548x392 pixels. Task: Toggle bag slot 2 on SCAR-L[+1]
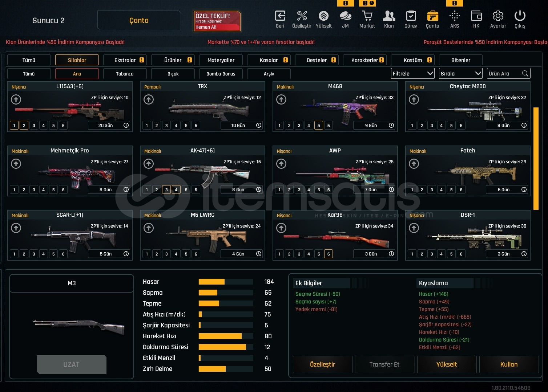24,254
